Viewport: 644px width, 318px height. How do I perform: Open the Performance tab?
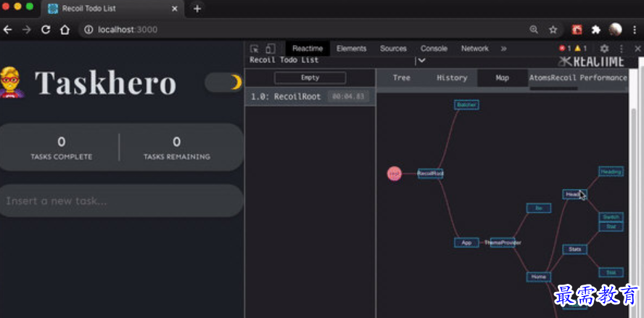tap(603, 78)
